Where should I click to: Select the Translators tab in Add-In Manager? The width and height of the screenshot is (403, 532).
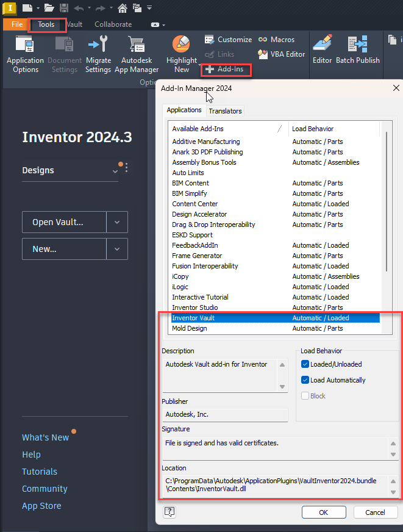(x=225, y=111)
